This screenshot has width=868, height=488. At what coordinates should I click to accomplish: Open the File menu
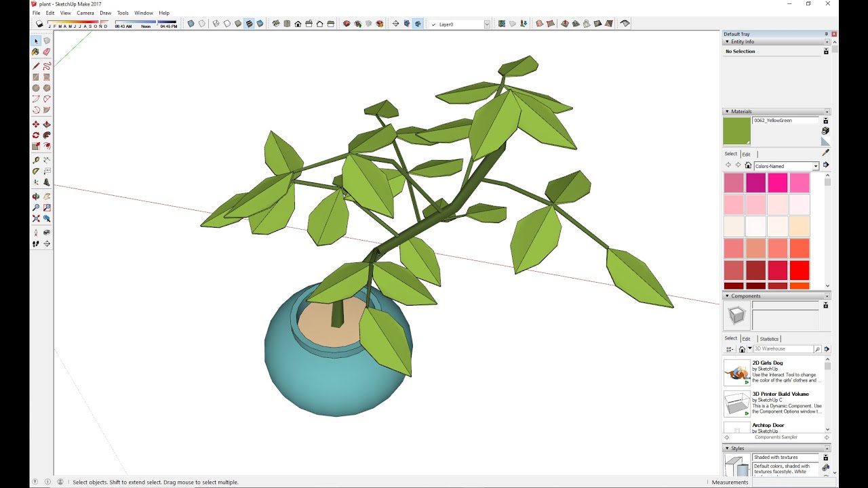pos(37,13)
